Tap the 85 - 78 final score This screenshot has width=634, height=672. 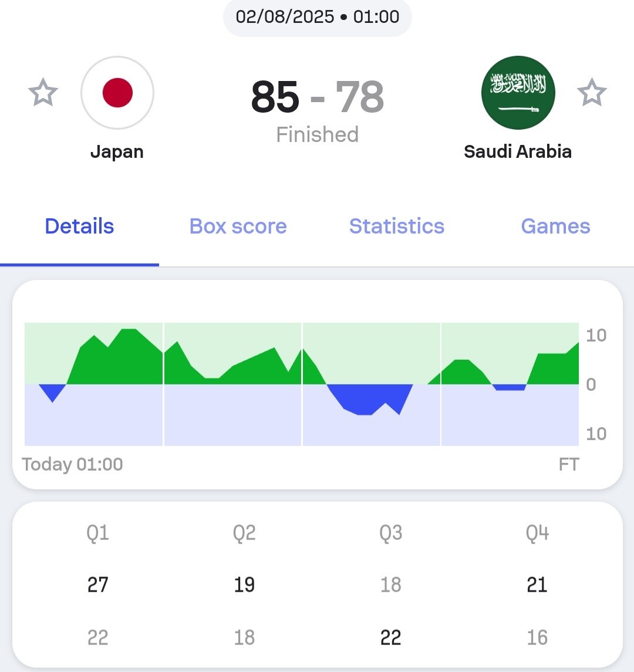click(x=317, y=97)
